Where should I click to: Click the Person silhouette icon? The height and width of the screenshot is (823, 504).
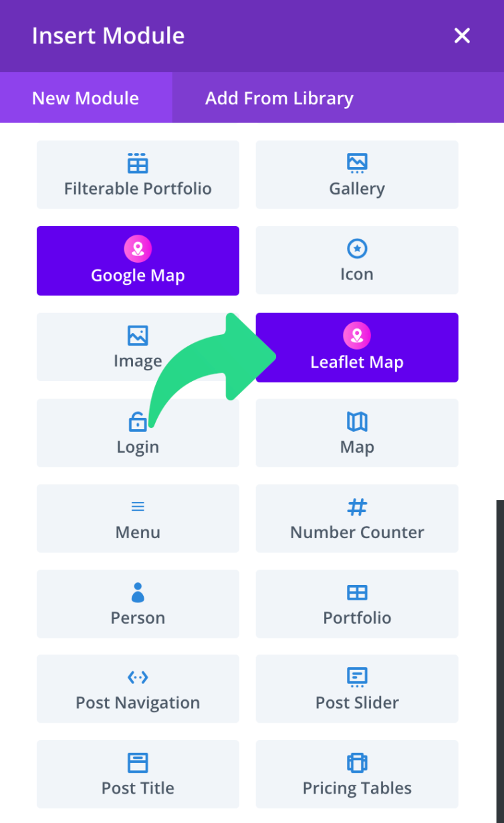pyautogui.click(x=138, y=592)
